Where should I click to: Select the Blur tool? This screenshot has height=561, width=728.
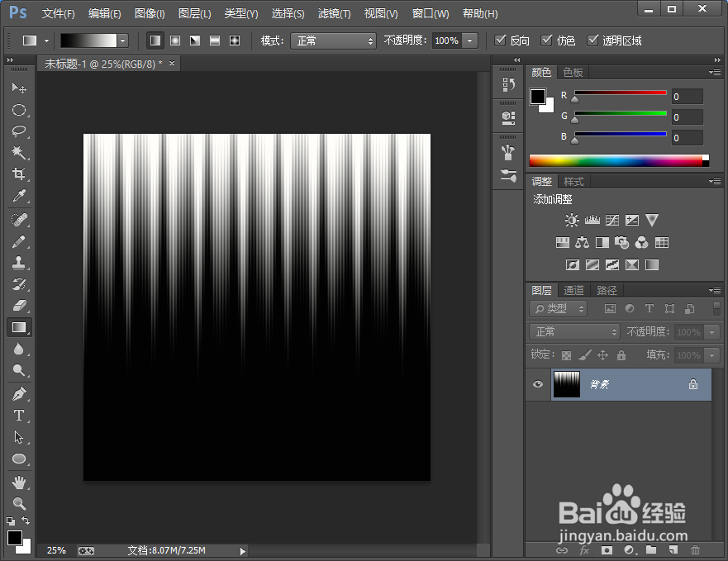[x=19, y=349]
